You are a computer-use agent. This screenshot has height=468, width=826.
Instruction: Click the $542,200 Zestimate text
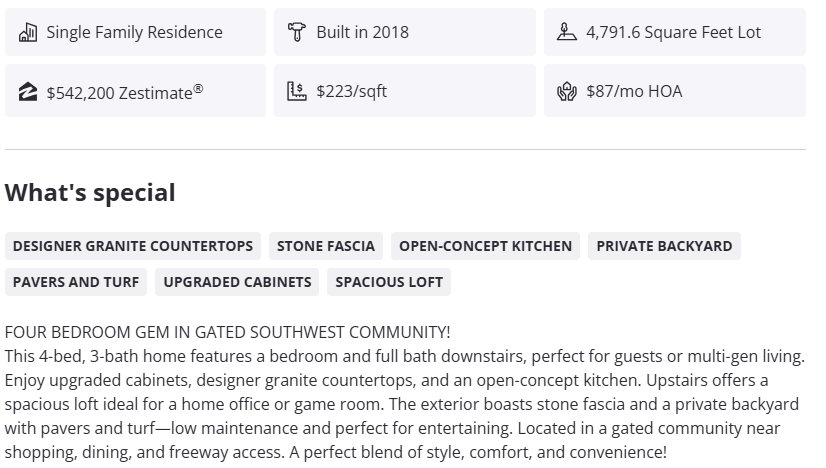125,91
